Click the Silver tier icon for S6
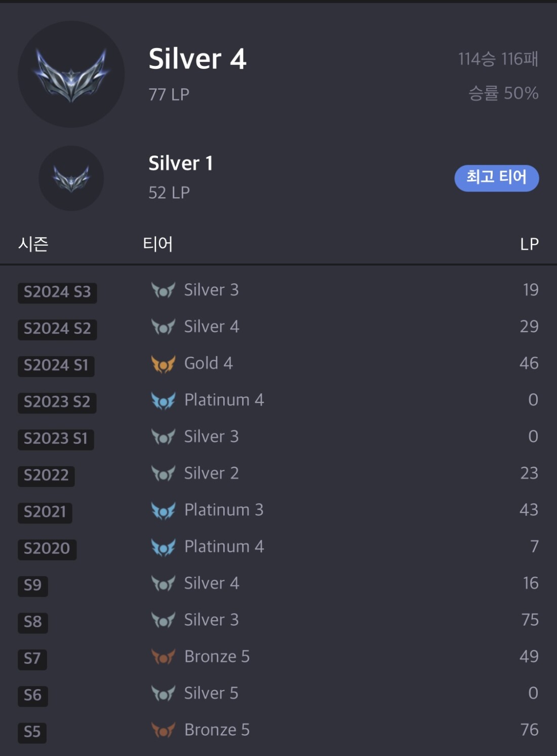This screenshot has width=557, height=756. coord(163,694)
